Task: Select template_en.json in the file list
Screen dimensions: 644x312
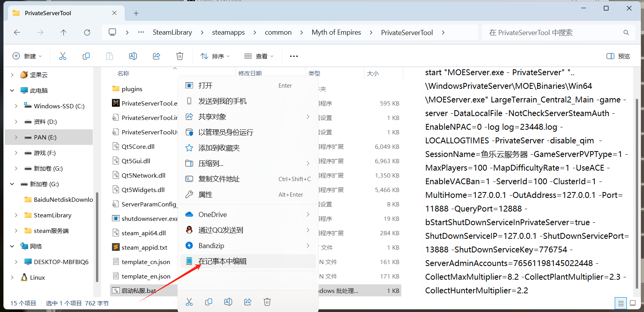Action: tap(146, 276)
